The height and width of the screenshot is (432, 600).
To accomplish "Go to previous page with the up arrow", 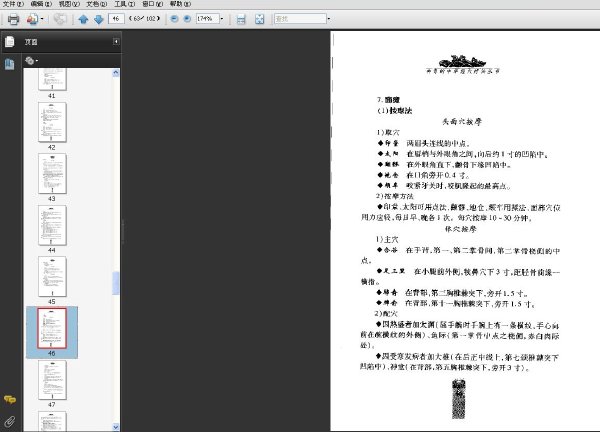I will click(x=83, y=19).
